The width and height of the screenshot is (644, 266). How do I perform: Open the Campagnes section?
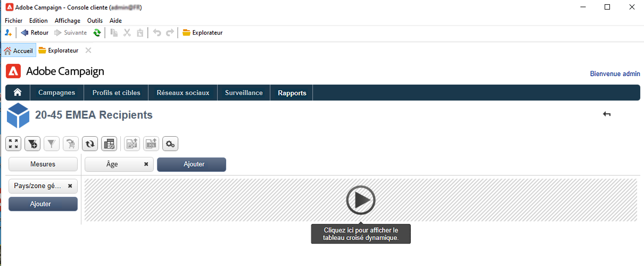click(x=57, y=93)
